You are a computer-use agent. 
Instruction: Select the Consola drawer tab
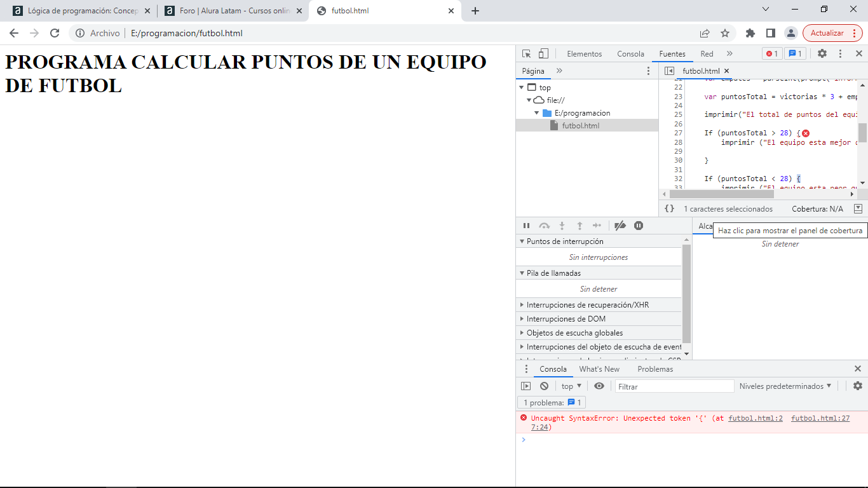pos(553,369)
